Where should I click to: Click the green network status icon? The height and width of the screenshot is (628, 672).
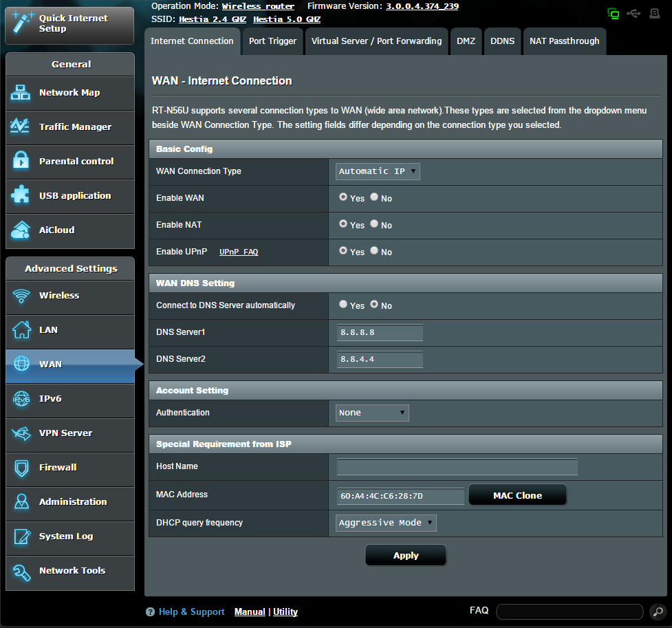coord(614,14)
